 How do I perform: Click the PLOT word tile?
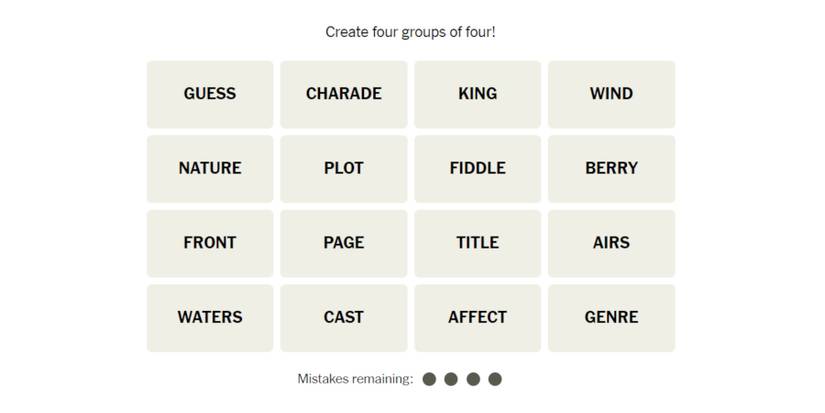click(x=343, y=168)
